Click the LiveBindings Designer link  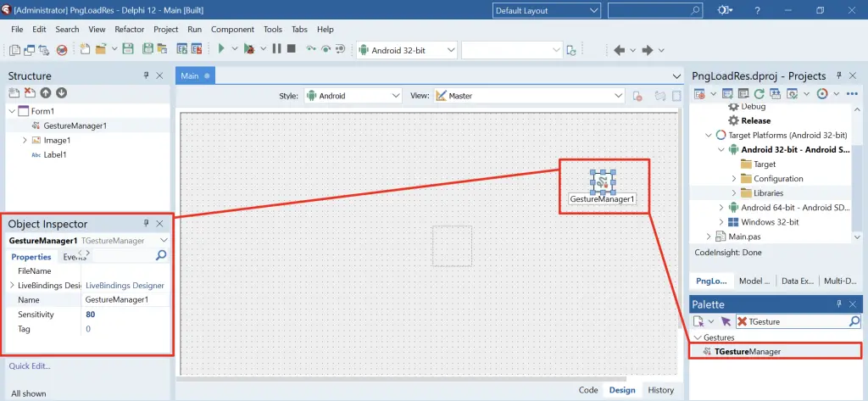(x=125, y=285)
